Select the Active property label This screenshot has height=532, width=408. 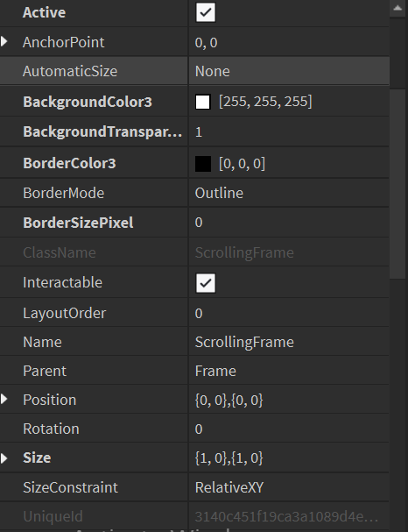tap(44, 12)
